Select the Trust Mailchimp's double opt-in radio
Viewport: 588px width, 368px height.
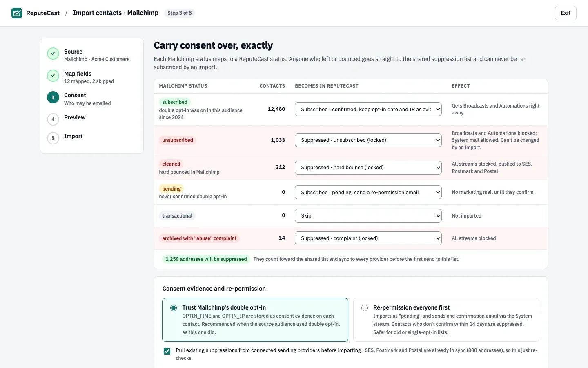pyautogui.click(x=174, y=308)
